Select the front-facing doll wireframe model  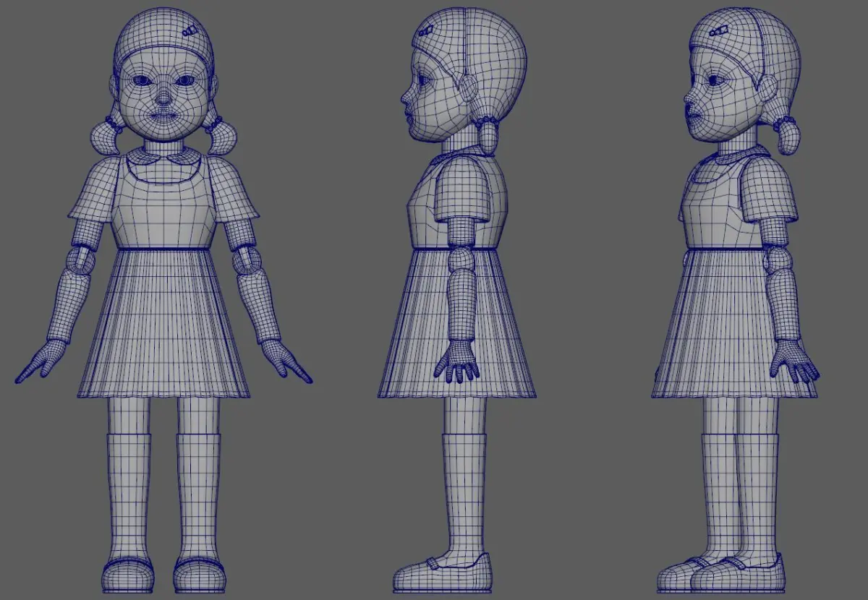click(x=164, y=301)
